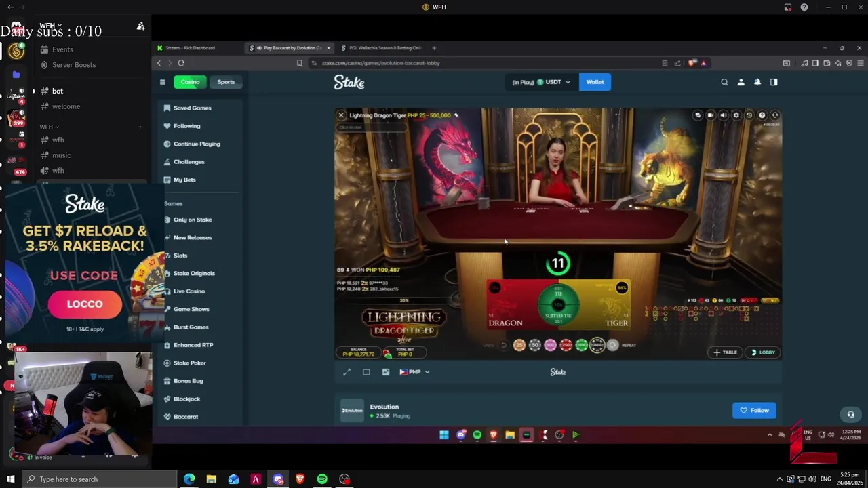Image resolution: width=868 pixels, height=488 pixels.
Task: Open game history clock icon
Action: pos(749,115)
